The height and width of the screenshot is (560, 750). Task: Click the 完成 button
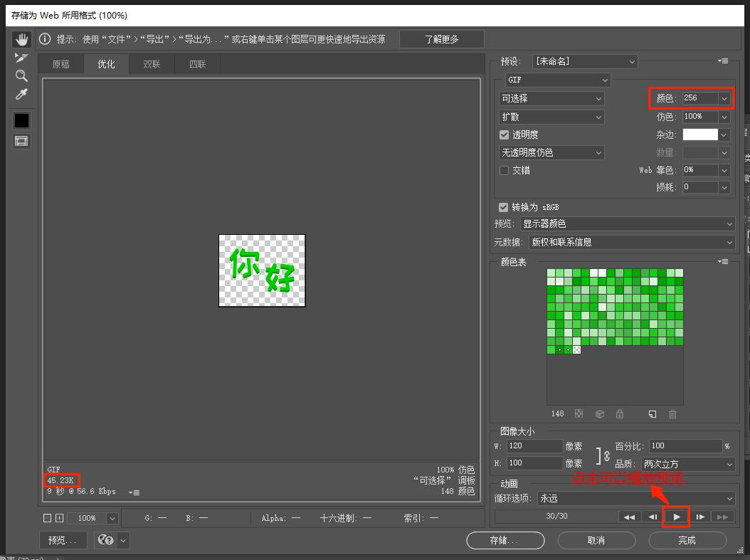coord(687,540)
